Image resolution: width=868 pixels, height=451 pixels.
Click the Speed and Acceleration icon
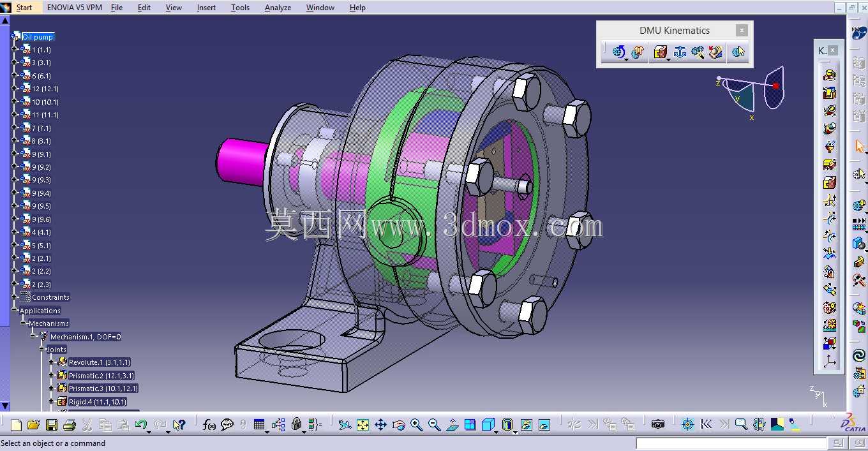[715, 52]
